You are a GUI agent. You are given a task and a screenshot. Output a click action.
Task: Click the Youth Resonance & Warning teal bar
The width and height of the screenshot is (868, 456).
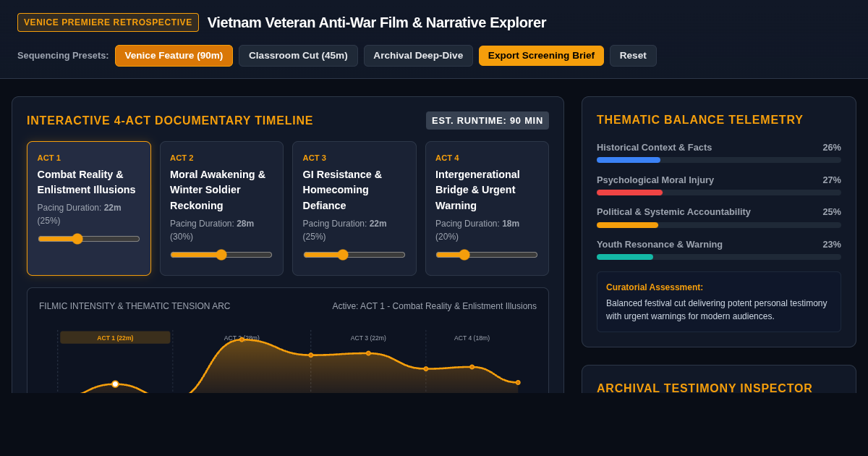click(625, 257)
